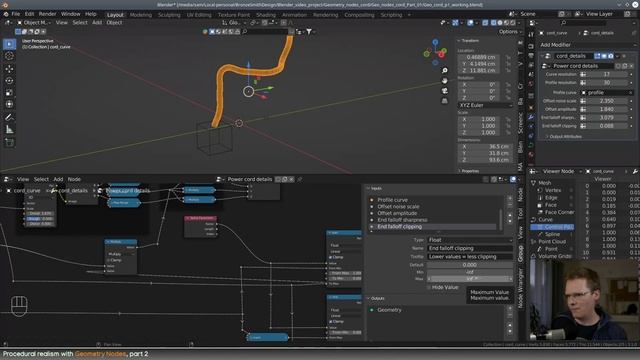The image size is (640, 360).
Task: Select the Annotate tool
Action: [9, 118]
